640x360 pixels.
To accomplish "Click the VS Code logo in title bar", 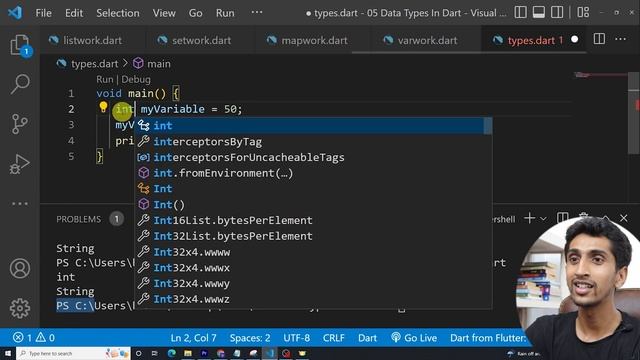I will [15, 13].
